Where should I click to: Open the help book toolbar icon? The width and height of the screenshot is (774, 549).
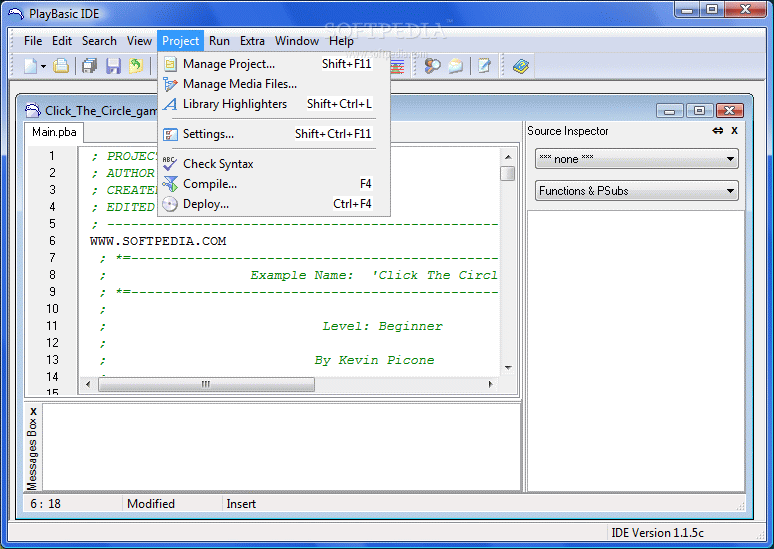(x=521, y=66)
